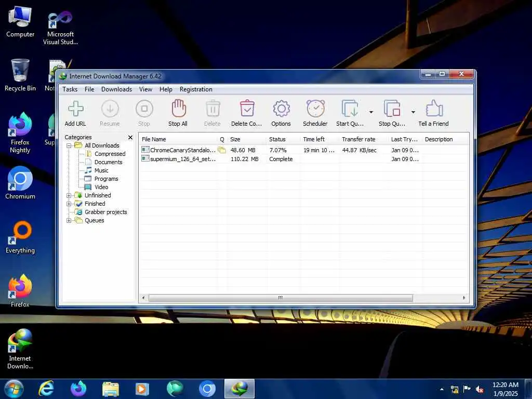Open Internet Explorer from the taskbar
532x399 pixels.
[46, 389]
